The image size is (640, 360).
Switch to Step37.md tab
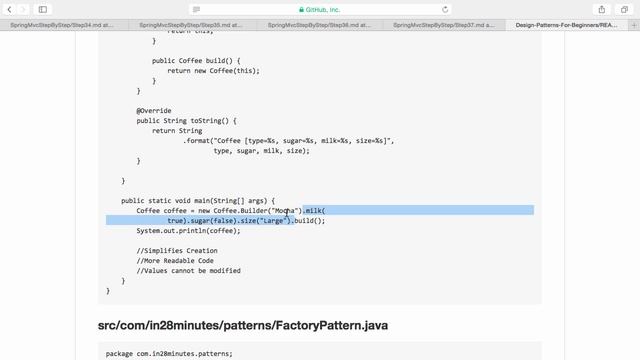point(444,25)
